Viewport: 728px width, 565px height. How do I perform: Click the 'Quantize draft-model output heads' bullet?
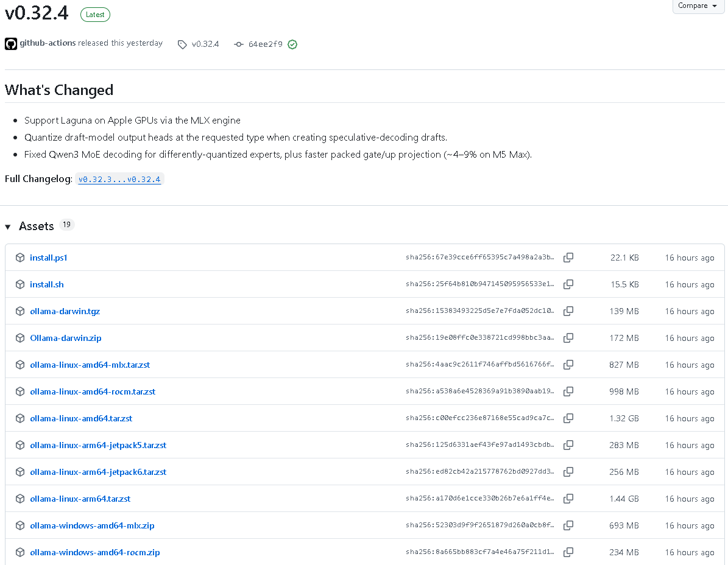pos(236,138)
